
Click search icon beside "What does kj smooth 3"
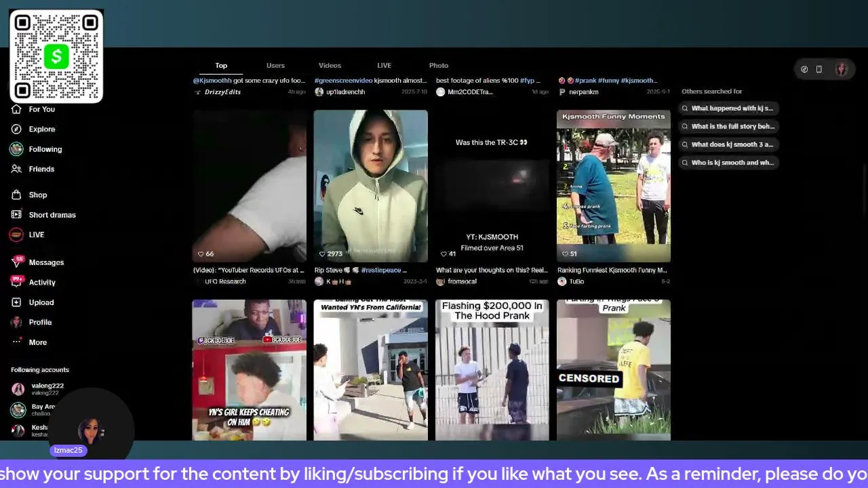tap(685, 144)
